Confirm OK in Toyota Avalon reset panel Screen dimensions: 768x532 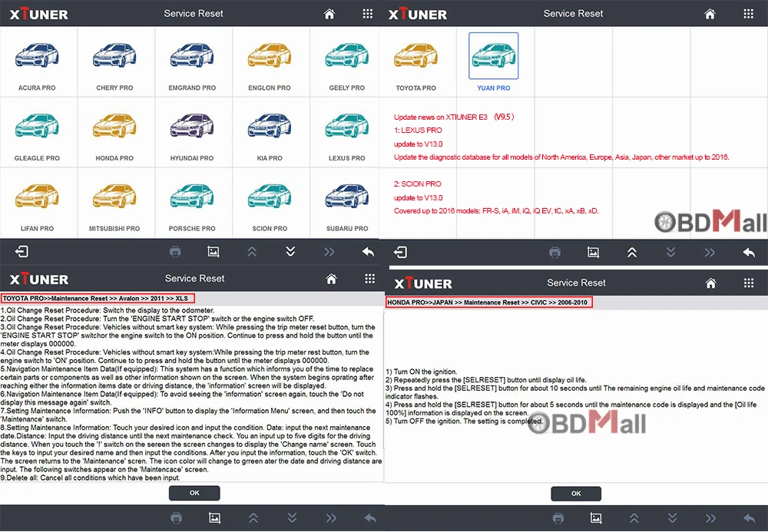[194, 493]
